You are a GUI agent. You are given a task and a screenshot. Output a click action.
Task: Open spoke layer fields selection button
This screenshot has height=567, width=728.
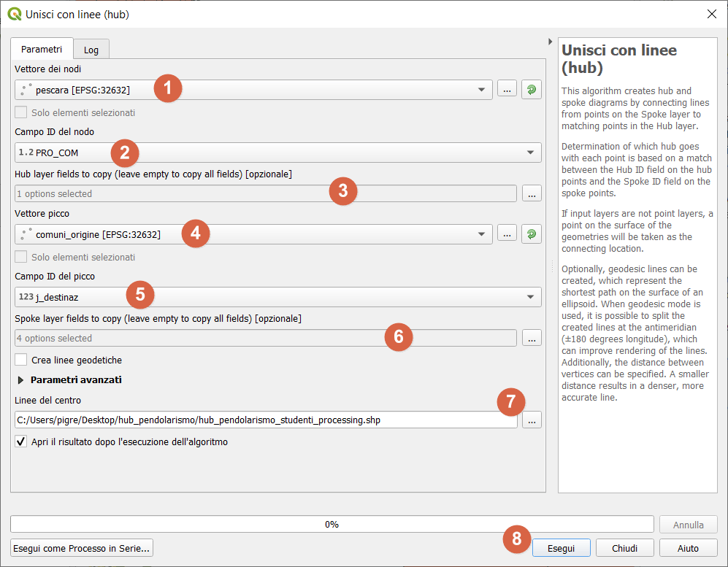pos(532,339)
